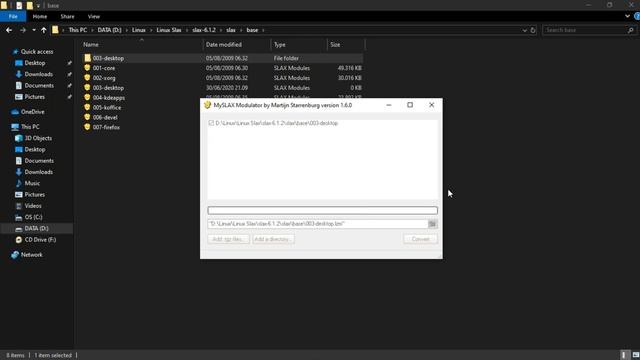640x360 pixels.
Task: Open the Share ribbon tab
Action: 67,16
